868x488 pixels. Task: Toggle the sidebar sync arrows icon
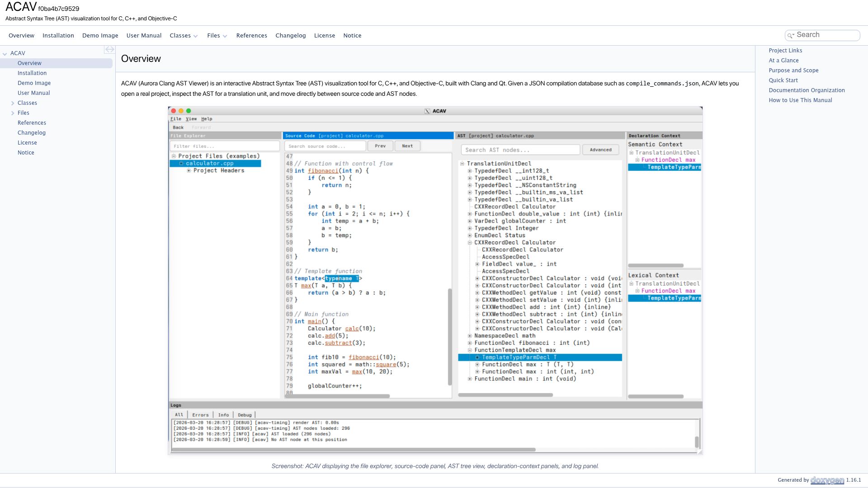(109, 50)
